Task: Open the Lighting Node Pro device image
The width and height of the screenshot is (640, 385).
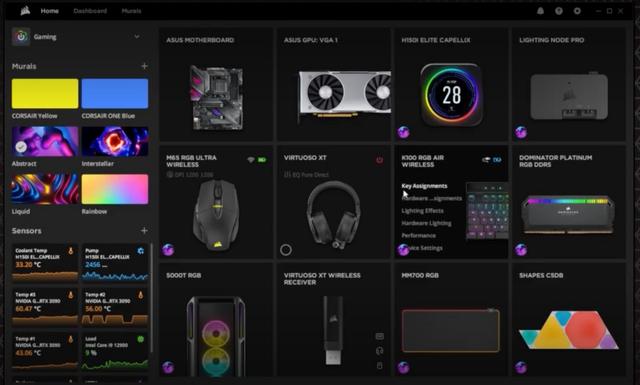Action: tap(569, 96)
